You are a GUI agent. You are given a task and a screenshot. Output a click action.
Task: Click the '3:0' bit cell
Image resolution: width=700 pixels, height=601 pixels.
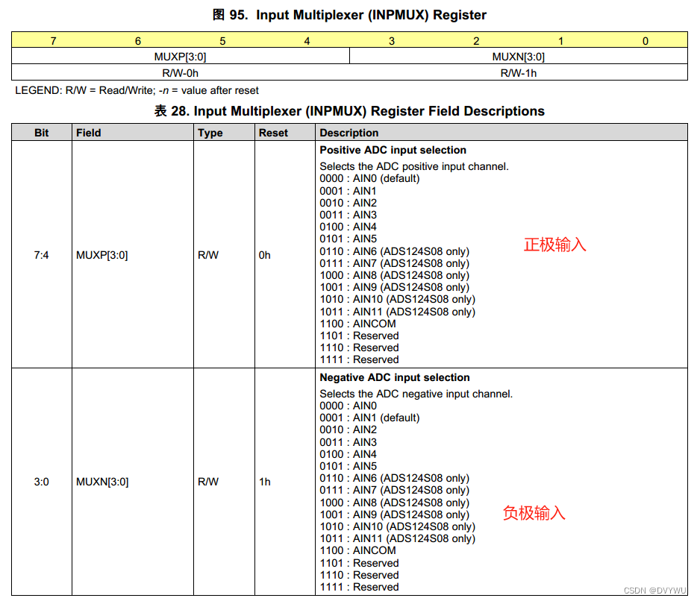point(42,482)
